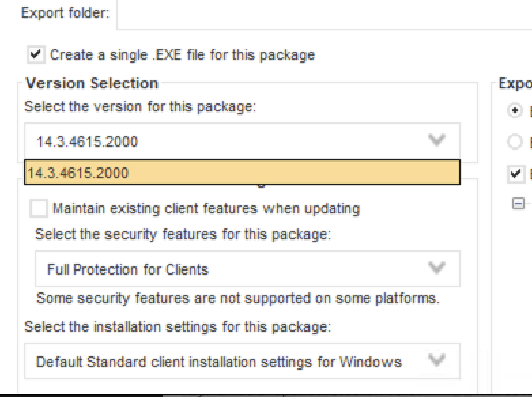The height and width of the screenshot is (397, 532).
Task: Uncheck the checkbox below the radio buttons
Action: click(516, 173)
